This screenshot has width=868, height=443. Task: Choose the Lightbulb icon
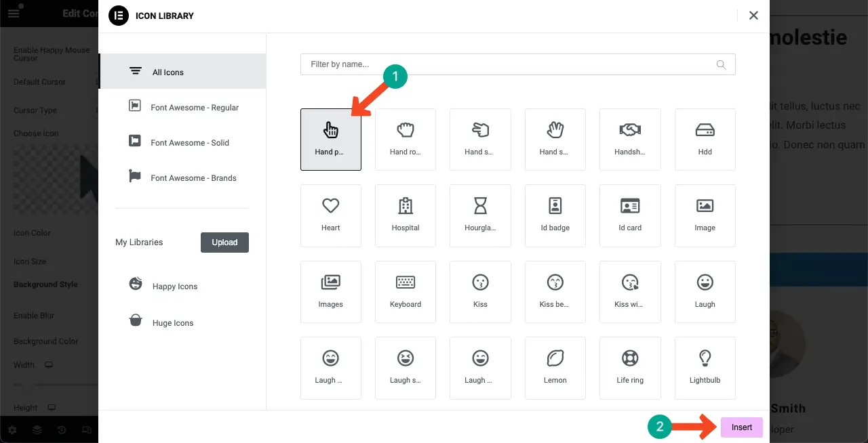tap(705, 367)
